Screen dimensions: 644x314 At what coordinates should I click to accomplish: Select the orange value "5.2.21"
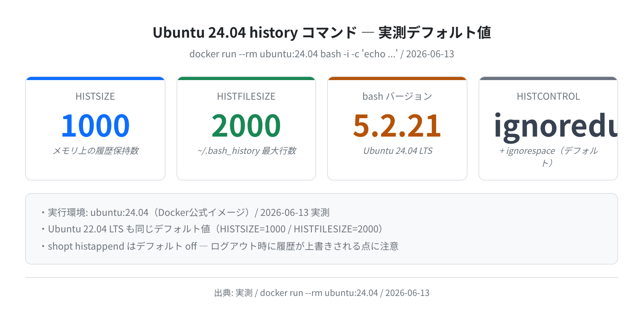click(397, 126)
